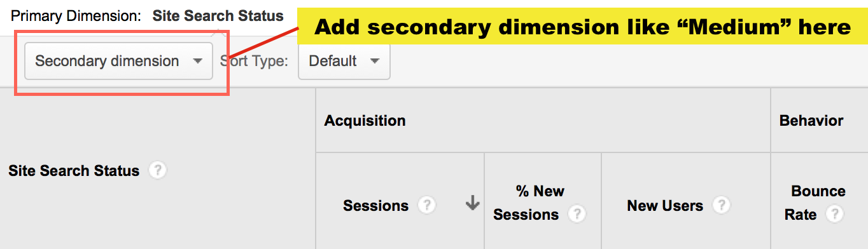
Task: Select Site Search Status primary dimension link
Action: coord(218,16)
